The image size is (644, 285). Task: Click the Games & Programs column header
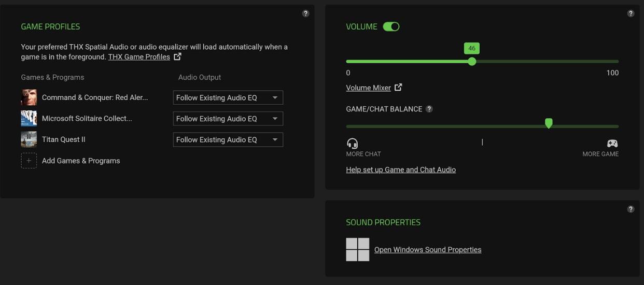(x=52, y=77)
